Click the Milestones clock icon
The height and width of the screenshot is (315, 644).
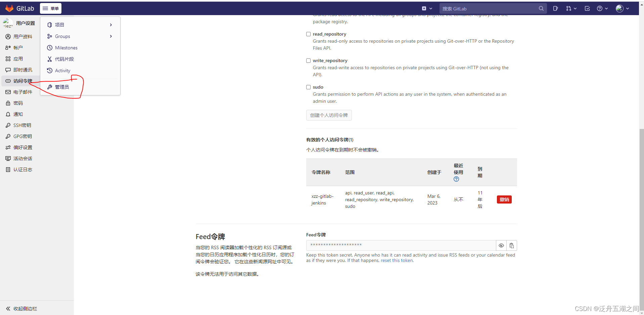click(x=50, y=48)
